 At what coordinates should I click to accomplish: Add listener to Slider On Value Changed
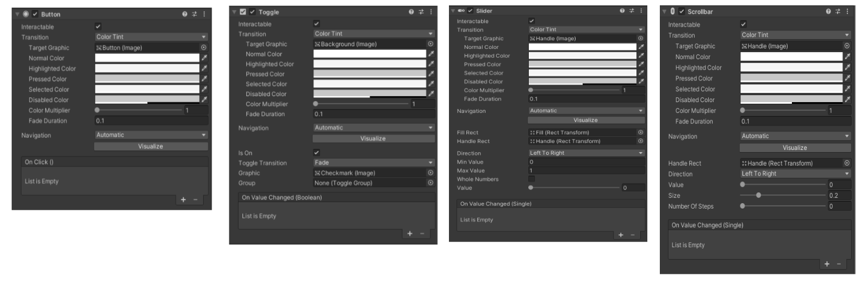click(621, 235)
